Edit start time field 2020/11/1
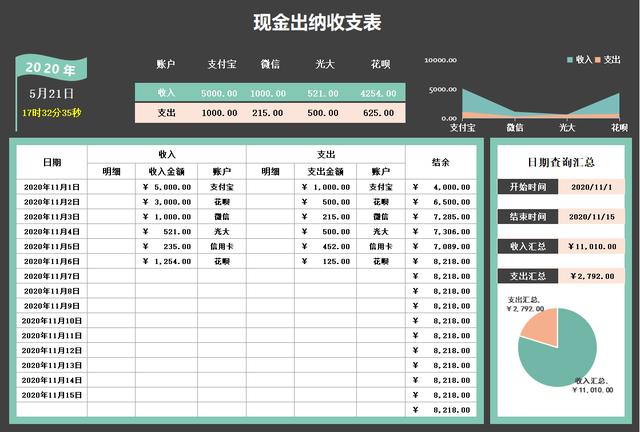Image resolution: width=640 pixels, height=432 pixels. pos(591,187)
